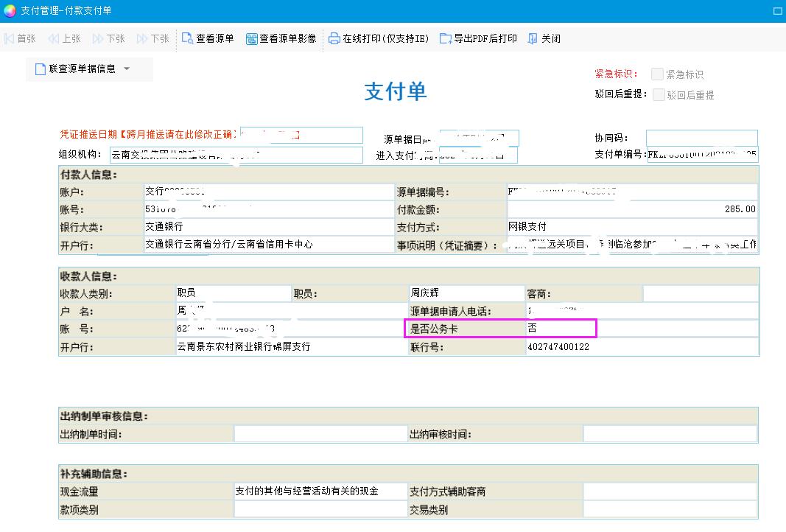Image resolution: width=786 pixels, height=532 pixels.
Task: Click the 出纳制单时间 empty field
Action: (x=320, y=434)
